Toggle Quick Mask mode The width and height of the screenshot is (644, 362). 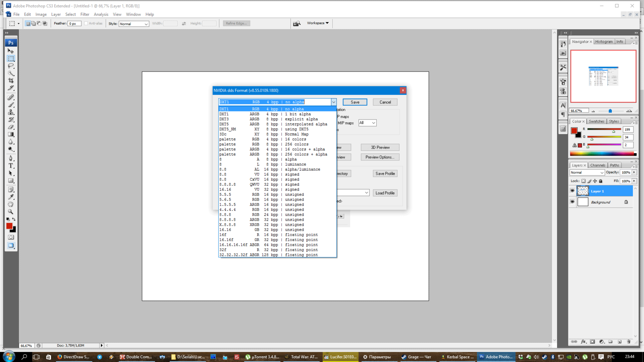click(11, 237)
